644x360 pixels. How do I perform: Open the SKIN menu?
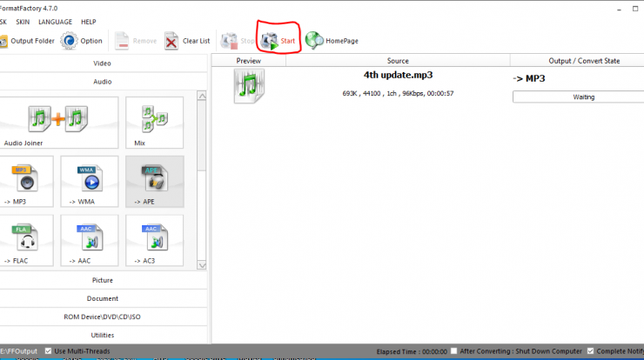[23, 22]
